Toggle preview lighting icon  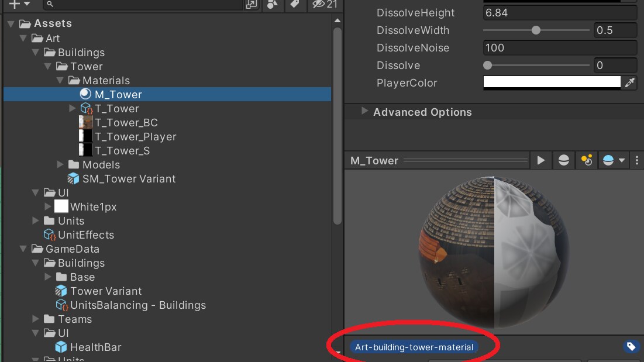click(x=586, y=160)
